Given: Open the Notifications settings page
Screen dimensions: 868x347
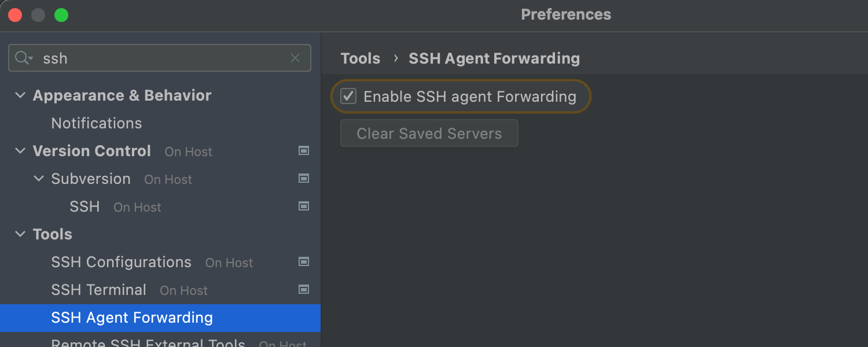Looking at the screenshot, I should [96, 123].
